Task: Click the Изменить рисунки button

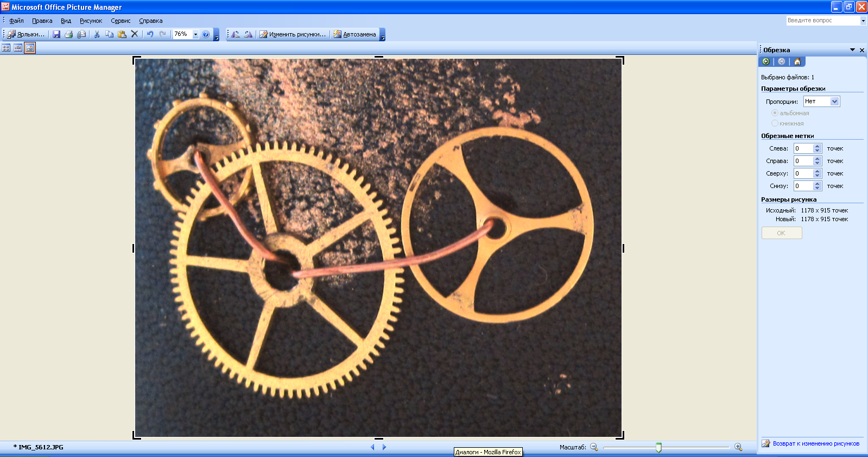Action: pos(293,34)
